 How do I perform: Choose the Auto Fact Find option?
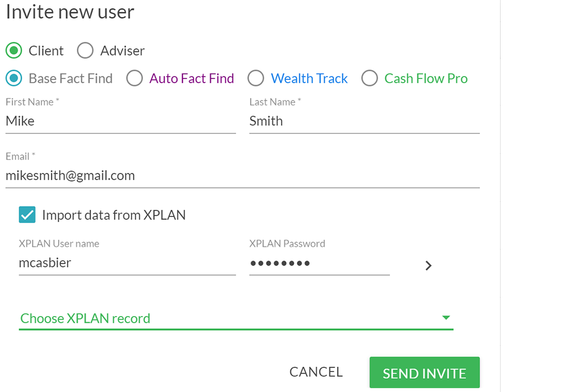[x=134, y=78]
